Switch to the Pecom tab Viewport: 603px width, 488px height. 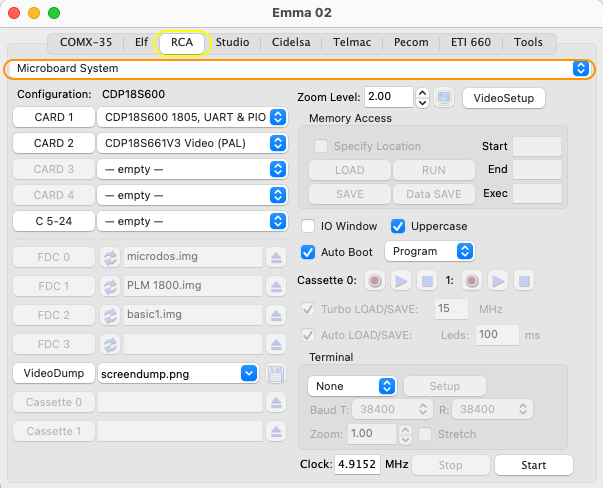[411, 42]
